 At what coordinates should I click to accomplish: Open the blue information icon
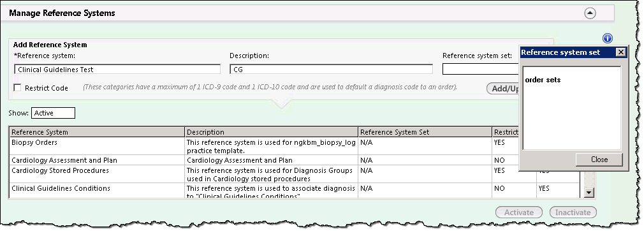point(608,38)
